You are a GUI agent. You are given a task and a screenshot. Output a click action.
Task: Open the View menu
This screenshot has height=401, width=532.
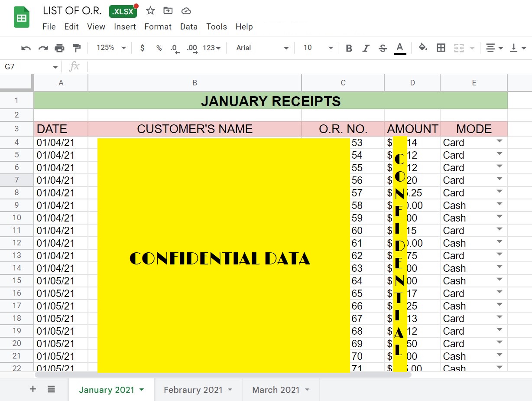96,27
